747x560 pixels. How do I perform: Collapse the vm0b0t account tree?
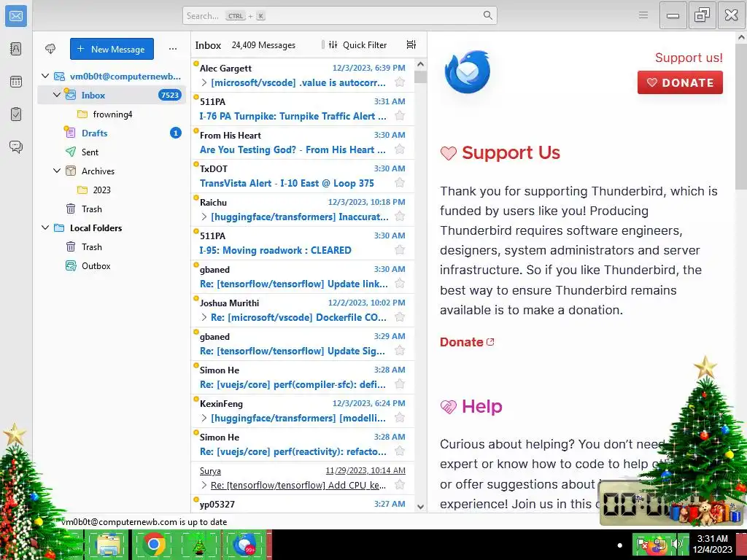(45, 76)
